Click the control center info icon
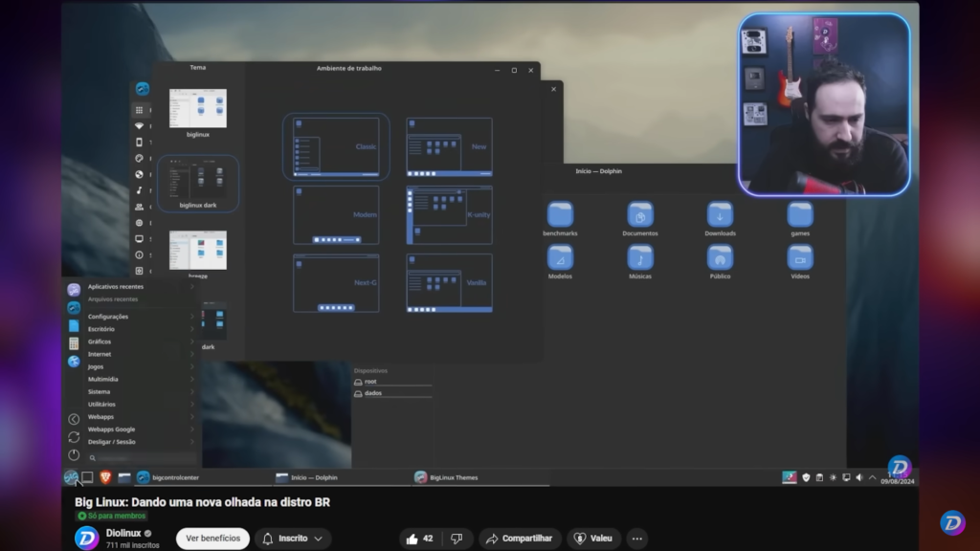 tap(140, 254)
